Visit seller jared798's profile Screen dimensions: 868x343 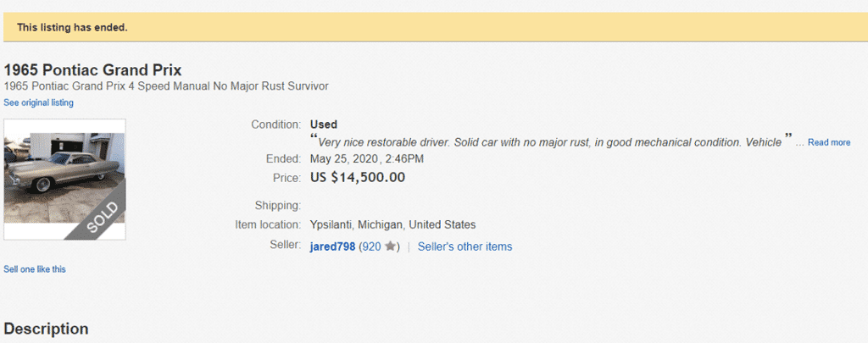(333, 246)
